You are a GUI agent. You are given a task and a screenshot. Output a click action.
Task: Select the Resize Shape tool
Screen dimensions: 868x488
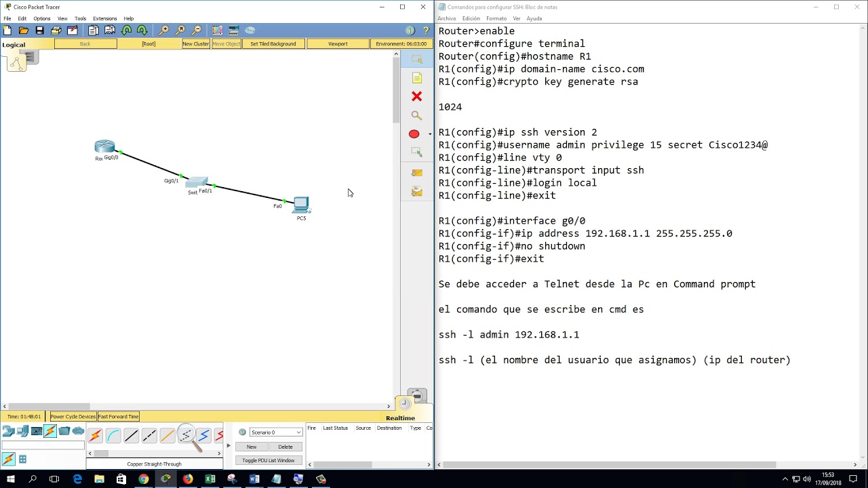tap(416, 152)
